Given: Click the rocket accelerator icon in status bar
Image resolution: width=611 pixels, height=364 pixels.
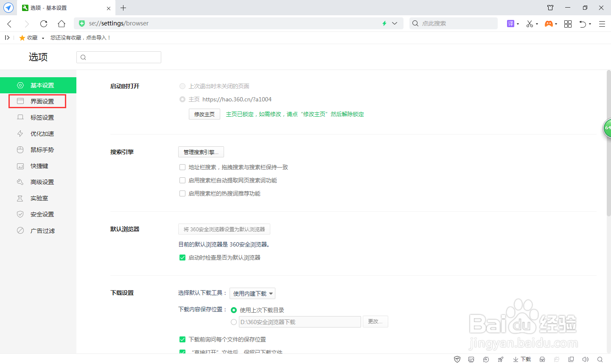Looking at the screenshot, I should (501, 359).
